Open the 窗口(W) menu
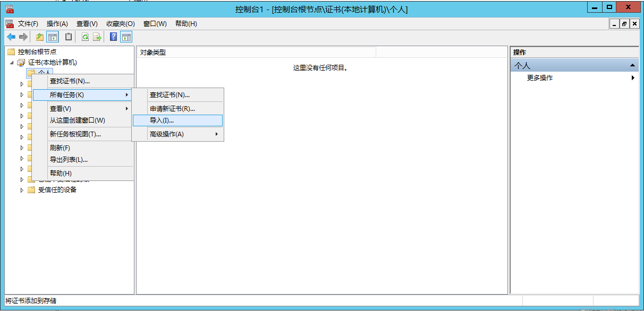 point(155,24)
